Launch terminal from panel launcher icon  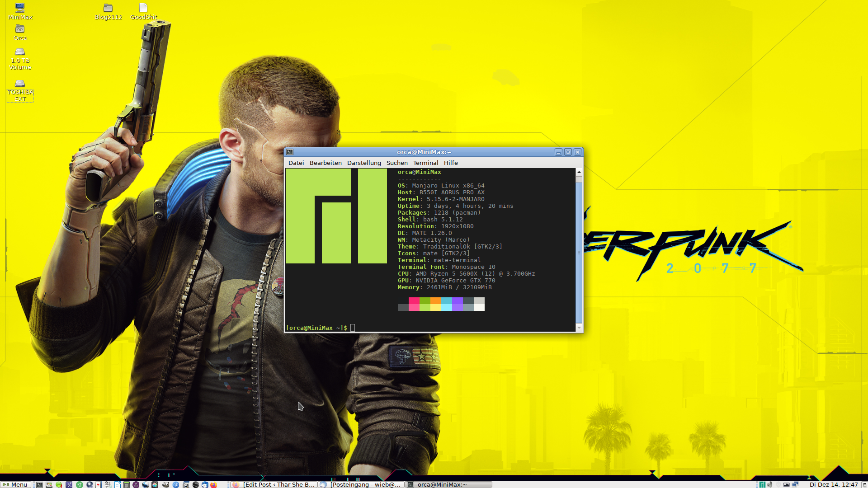tap(39, 484)
